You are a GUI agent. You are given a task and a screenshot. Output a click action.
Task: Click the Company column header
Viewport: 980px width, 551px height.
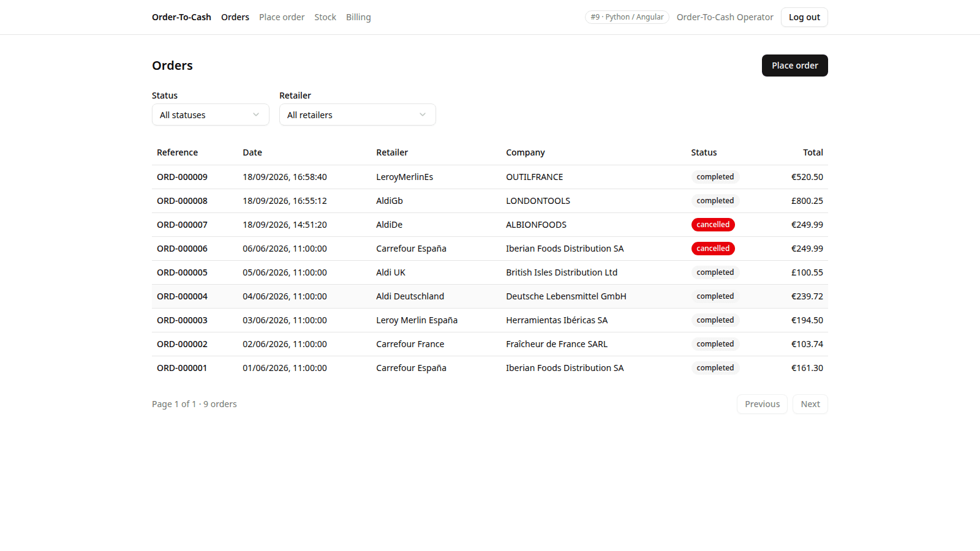click(525, 152)
